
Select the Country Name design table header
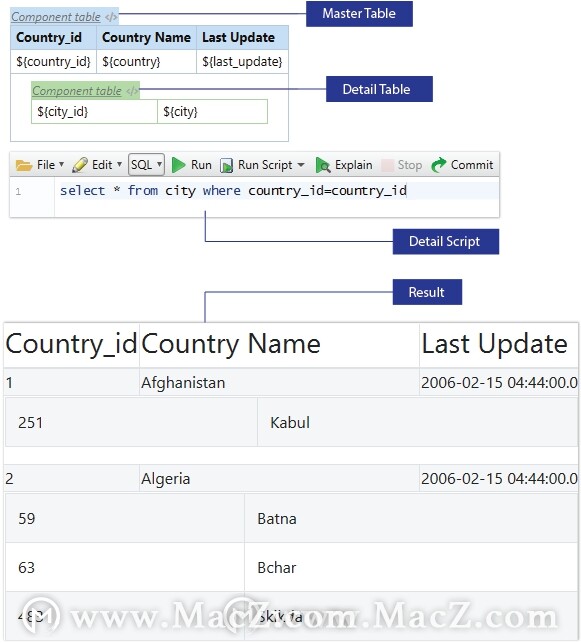pos(146,38)
